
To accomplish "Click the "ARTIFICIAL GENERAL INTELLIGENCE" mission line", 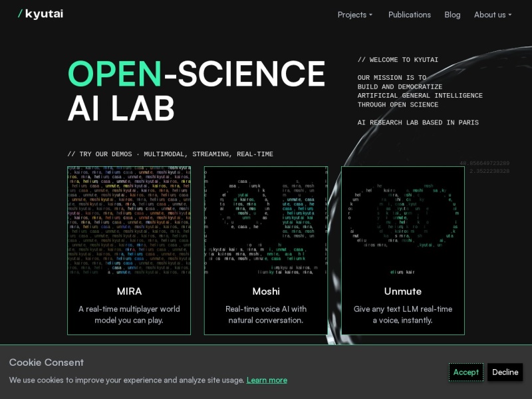I will (x=420, y=96).
